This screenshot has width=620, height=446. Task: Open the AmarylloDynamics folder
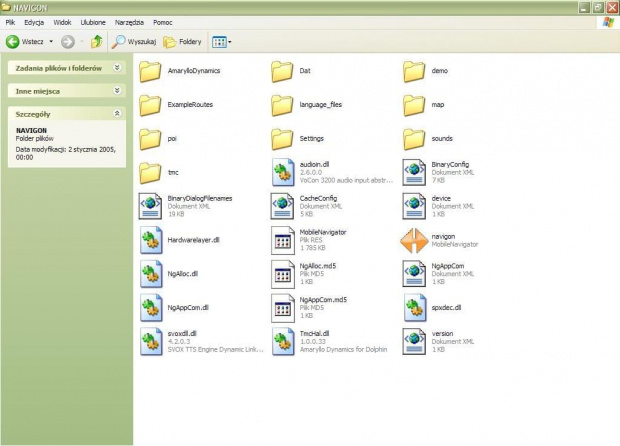[150, 72]
